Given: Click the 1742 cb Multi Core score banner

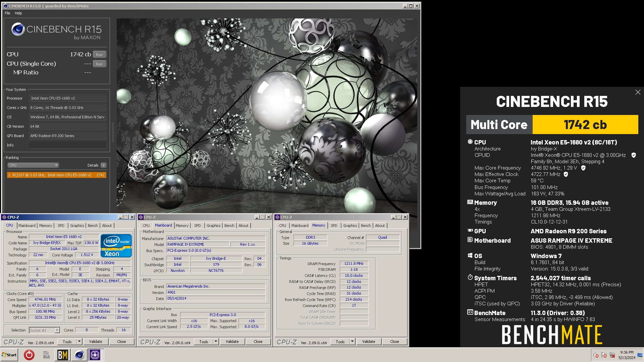Looking at the screenshot, I should (x=585, y=125).
